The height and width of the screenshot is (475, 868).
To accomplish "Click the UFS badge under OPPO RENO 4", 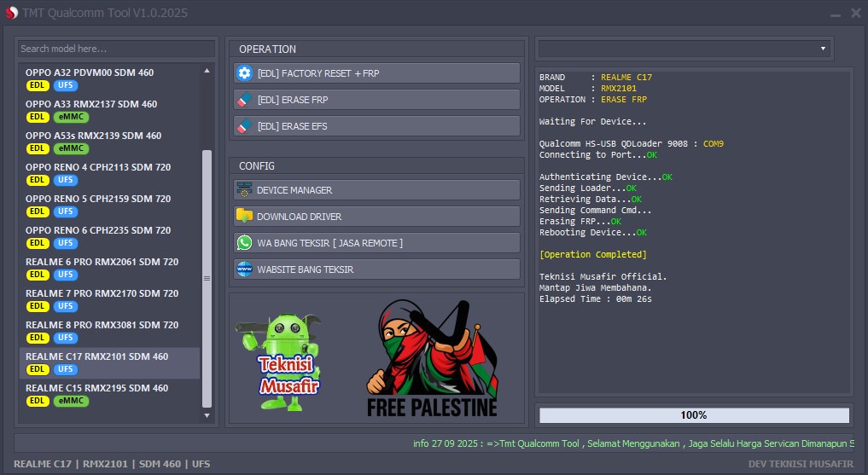I will coord(66,180).
